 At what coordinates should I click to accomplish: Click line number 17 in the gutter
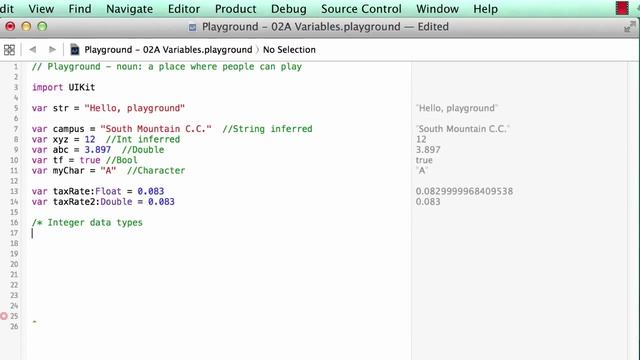[14, 233]
